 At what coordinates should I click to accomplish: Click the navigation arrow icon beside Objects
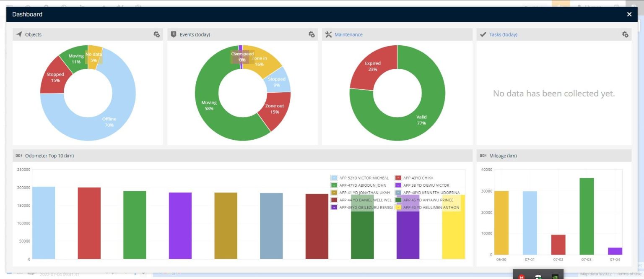tap(19, 34)
